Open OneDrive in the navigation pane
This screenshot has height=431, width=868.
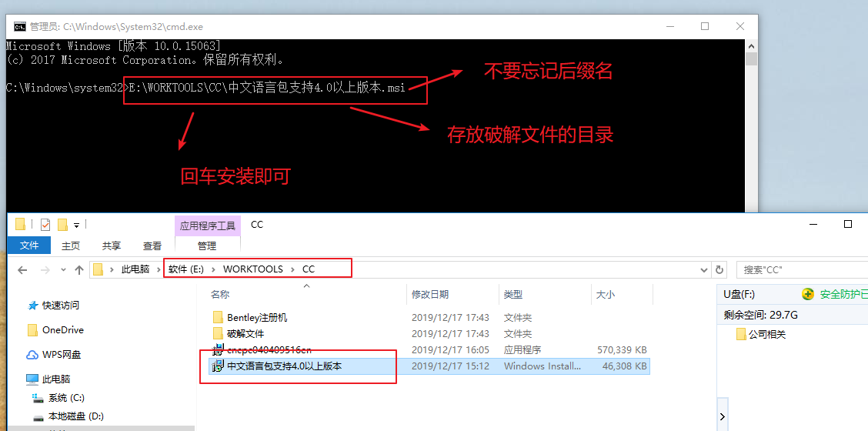point(63,329)
